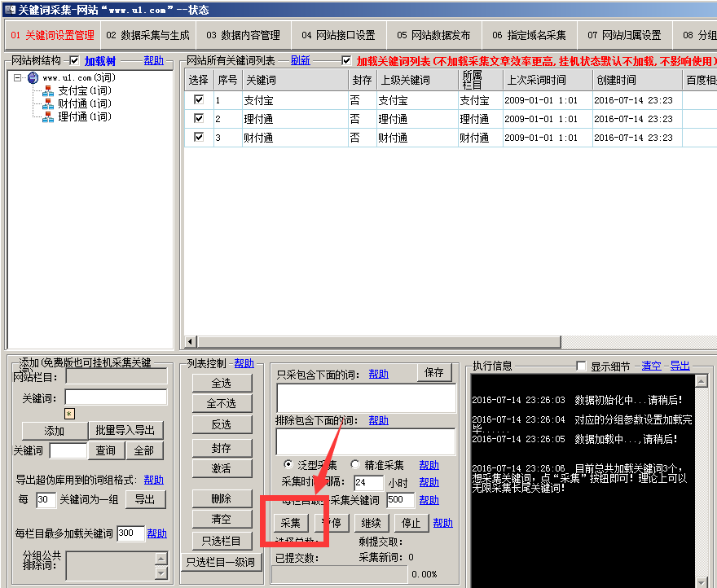Click the 帮助 link next to 列表控制
Screen dimensions: 717x588
click(244, 363)
